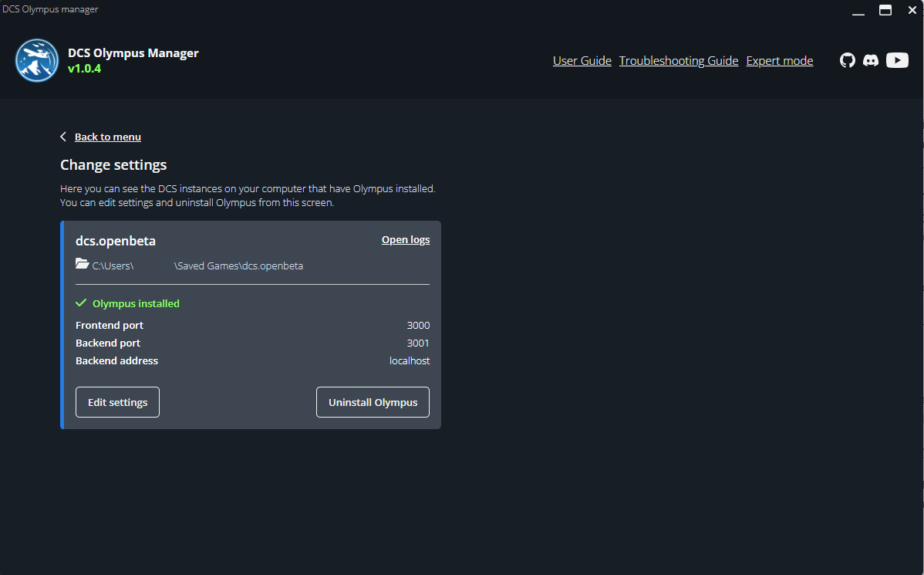Click the Saved Games\dcs.openbeta path text
Image resolution: width=924 pixels, height=575 pixels.
pos(238,266)
